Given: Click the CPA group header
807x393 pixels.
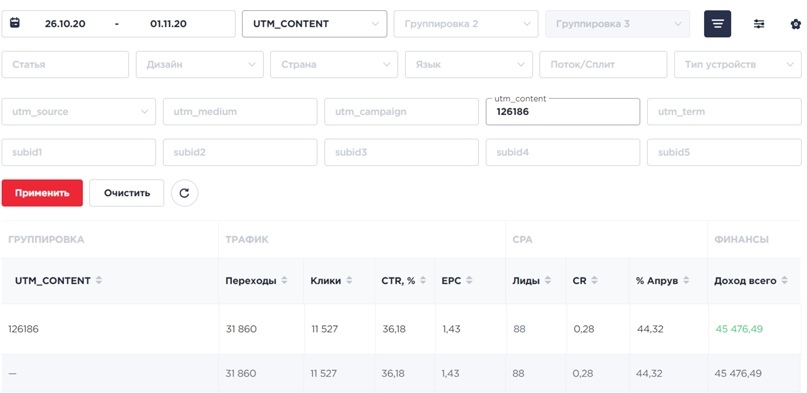Looking at the screenshot, I should pos(522,240).
